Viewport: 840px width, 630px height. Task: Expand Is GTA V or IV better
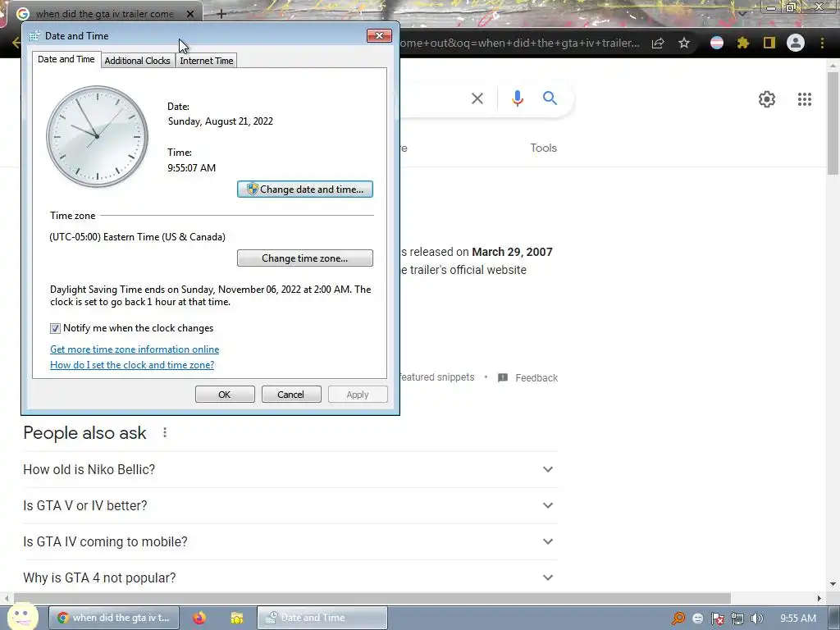(x=290, y=505)
